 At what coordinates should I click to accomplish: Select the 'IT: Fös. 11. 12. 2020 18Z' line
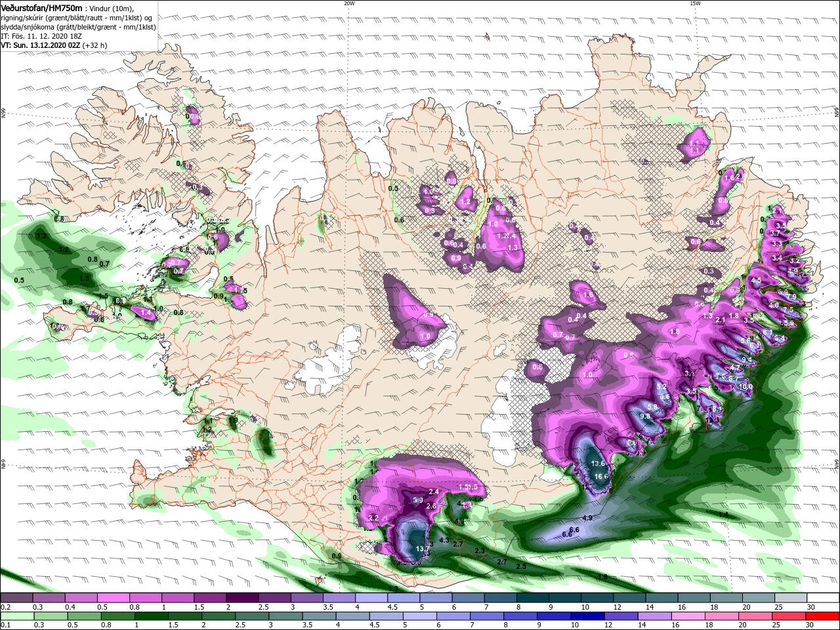(42, 36)
